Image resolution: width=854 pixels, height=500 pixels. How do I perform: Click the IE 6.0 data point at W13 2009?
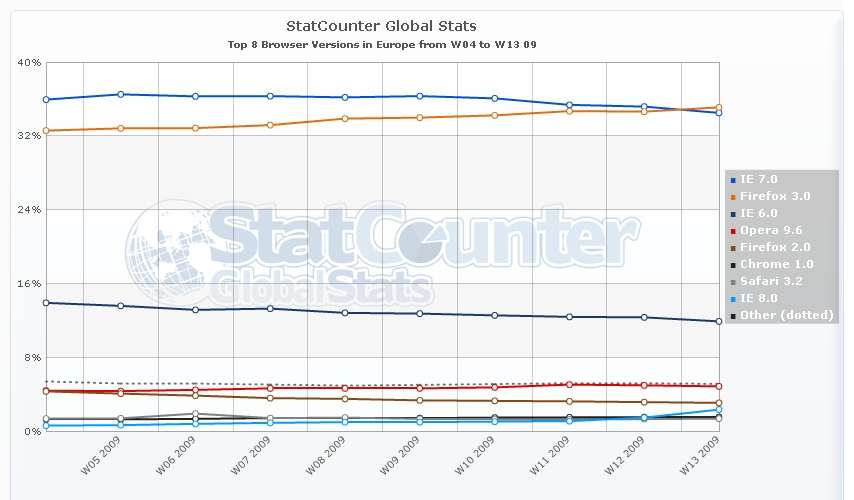(x=719, y=321)
